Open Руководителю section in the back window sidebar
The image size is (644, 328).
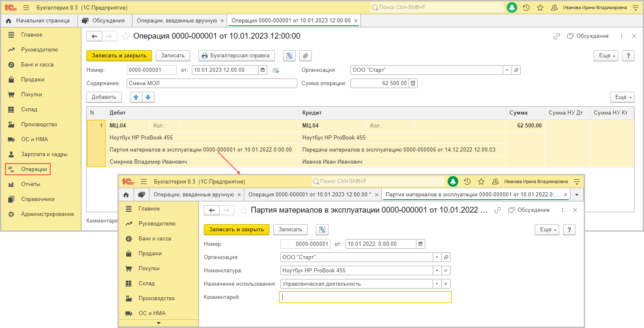[x=39, y=50]
